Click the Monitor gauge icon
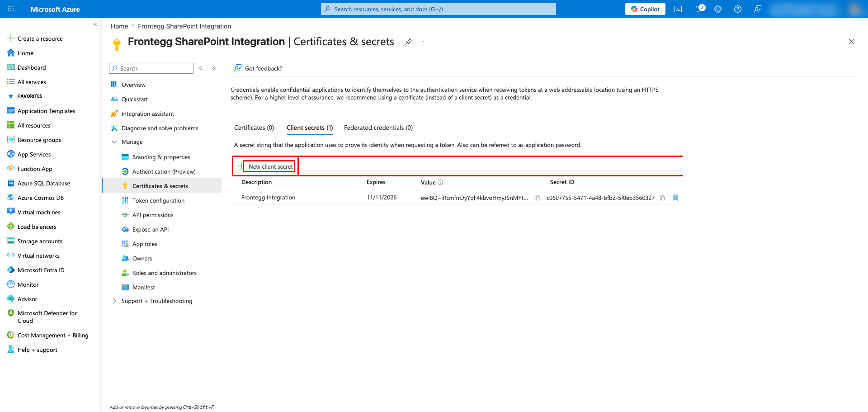The height and width of the screenshot is (412, 868). [x=11, y=284]
